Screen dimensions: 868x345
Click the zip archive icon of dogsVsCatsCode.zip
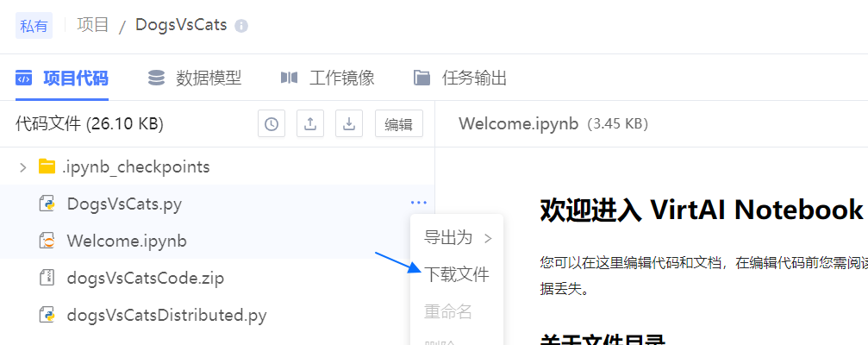click(x=47, y=278)
